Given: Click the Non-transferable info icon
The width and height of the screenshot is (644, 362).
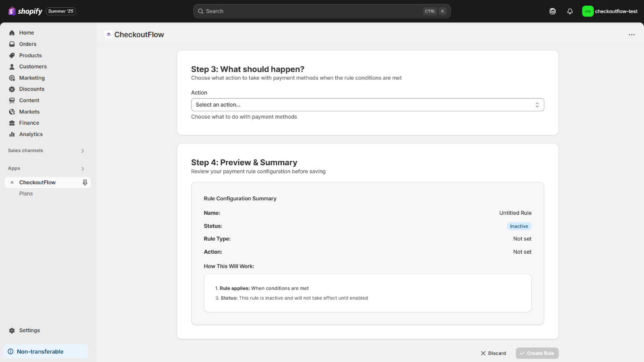Looking at the screenshot, I should (11, 352).
